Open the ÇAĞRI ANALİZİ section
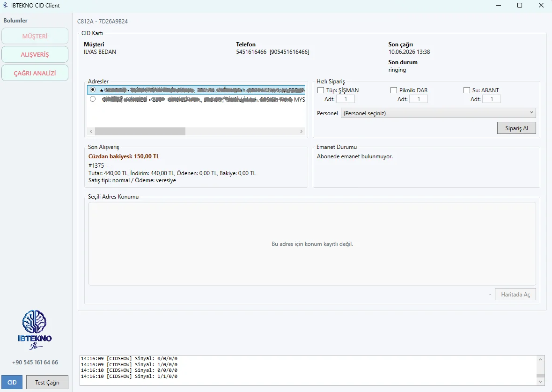 [35, 73]
